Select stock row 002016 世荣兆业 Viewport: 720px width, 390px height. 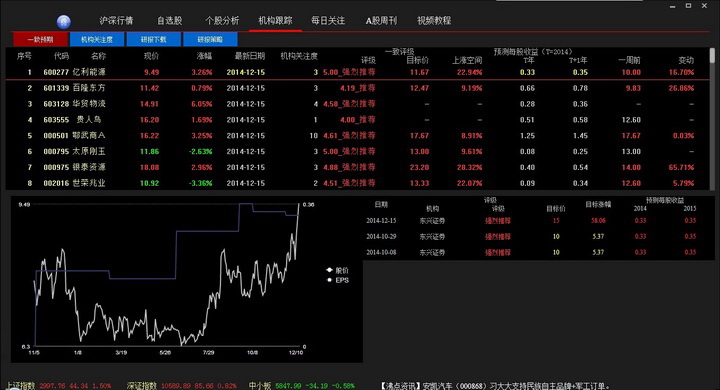click(357, 183)
